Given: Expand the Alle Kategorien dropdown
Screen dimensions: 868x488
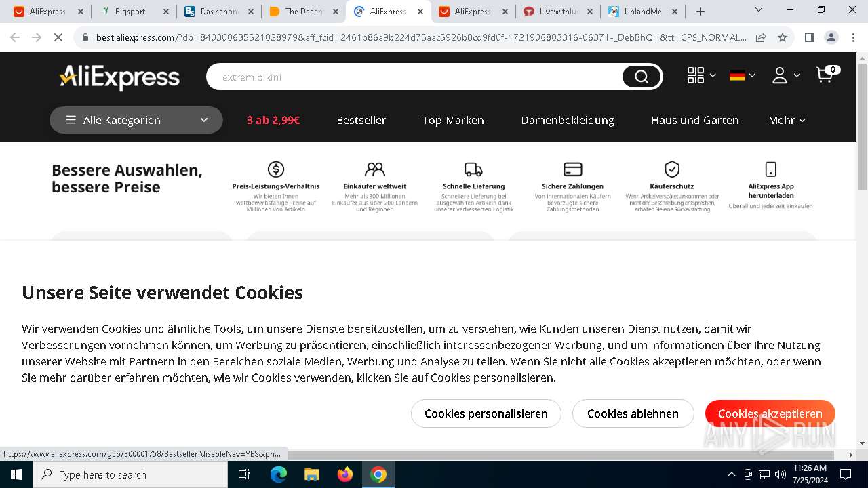Looking at the screenshot, I should pos(136,120).
